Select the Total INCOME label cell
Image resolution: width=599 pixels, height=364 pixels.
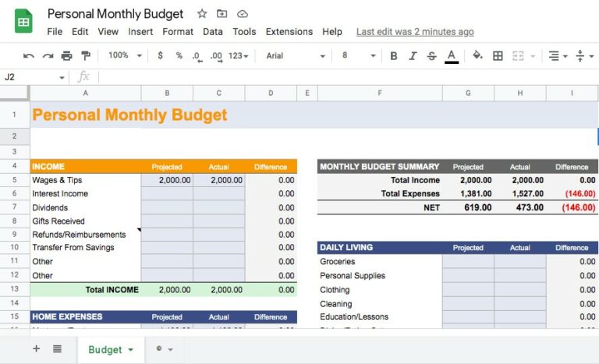[86, 289]
